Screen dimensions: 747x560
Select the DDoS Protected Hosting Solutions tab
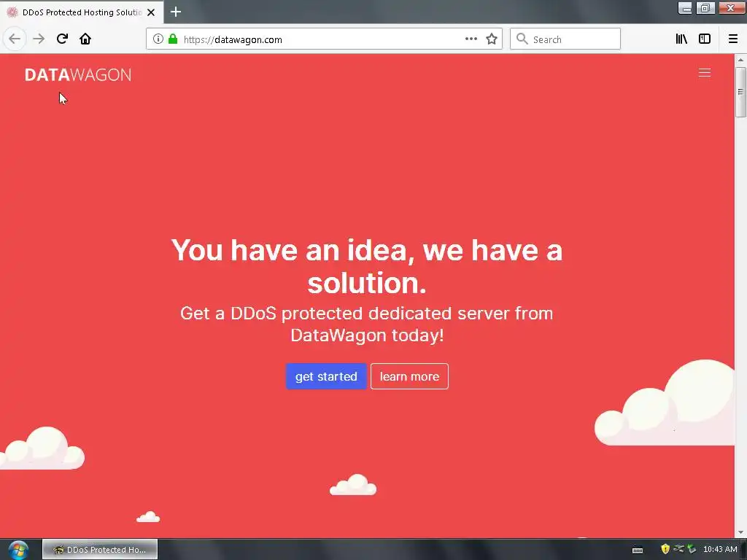82,12
